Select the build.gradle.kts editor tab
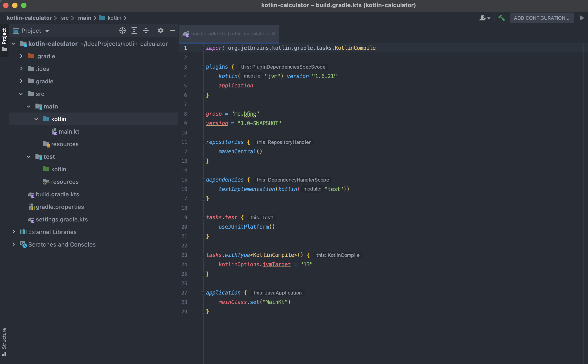Viewport: 588px width, 364px height. (229, 34)
